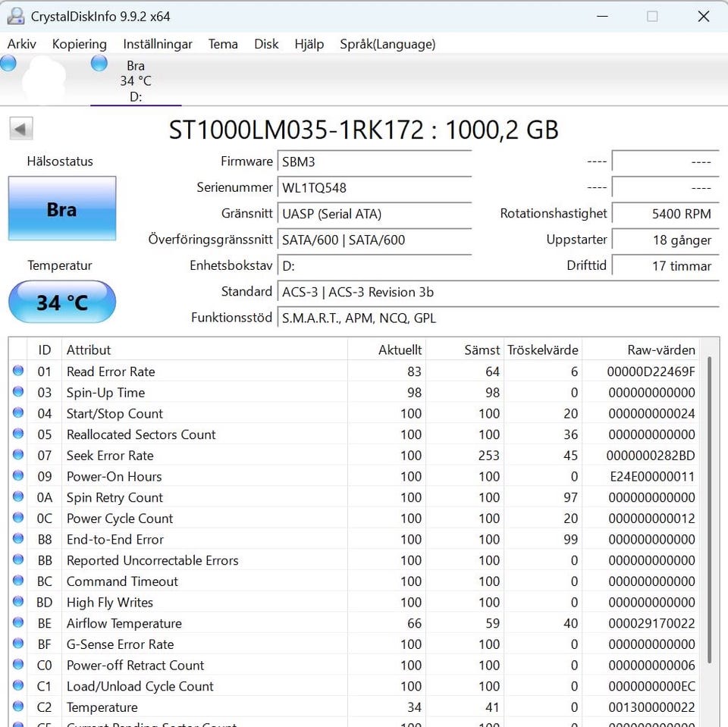Click the Bra health status button
728x727 pixels.
tap(62, 208)
